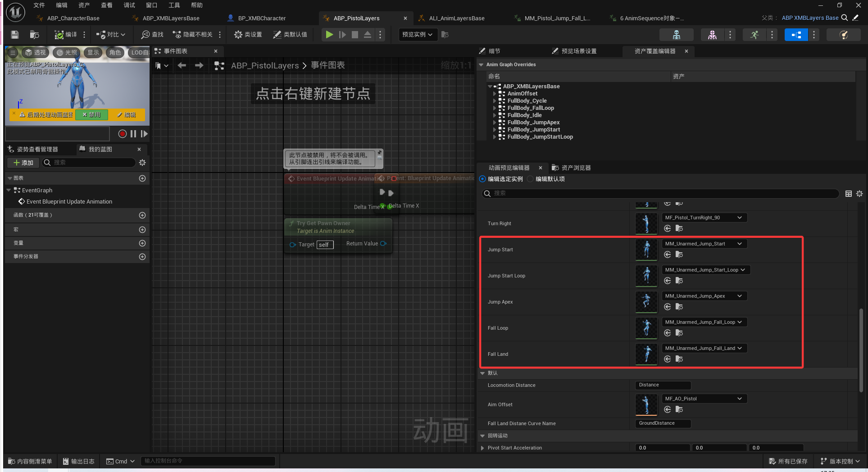Click the stop button in toolbar
The width and height of the screenshot is (868, 472).
355,35
